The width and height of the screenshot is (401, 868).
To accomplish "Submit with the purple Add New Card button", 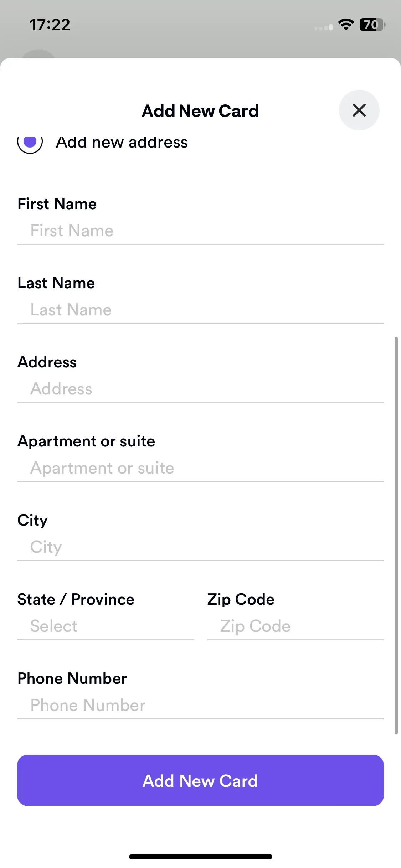I will tap(200, 780).
